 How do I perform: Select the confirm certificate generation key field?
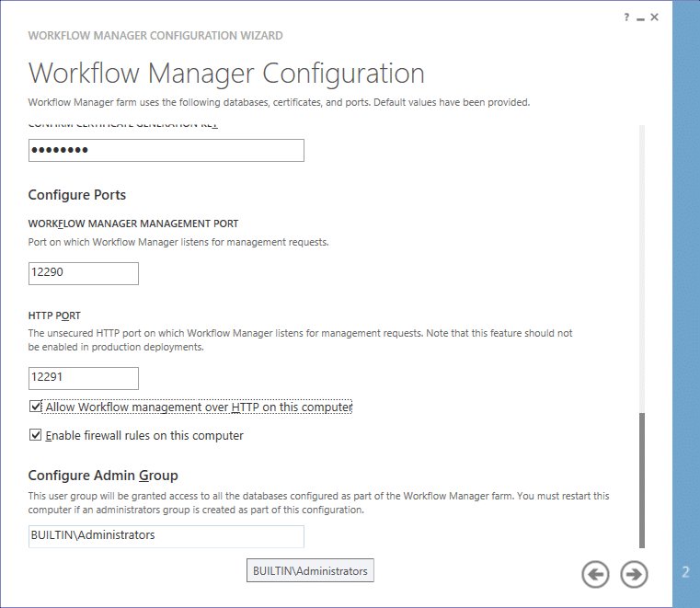166,150
